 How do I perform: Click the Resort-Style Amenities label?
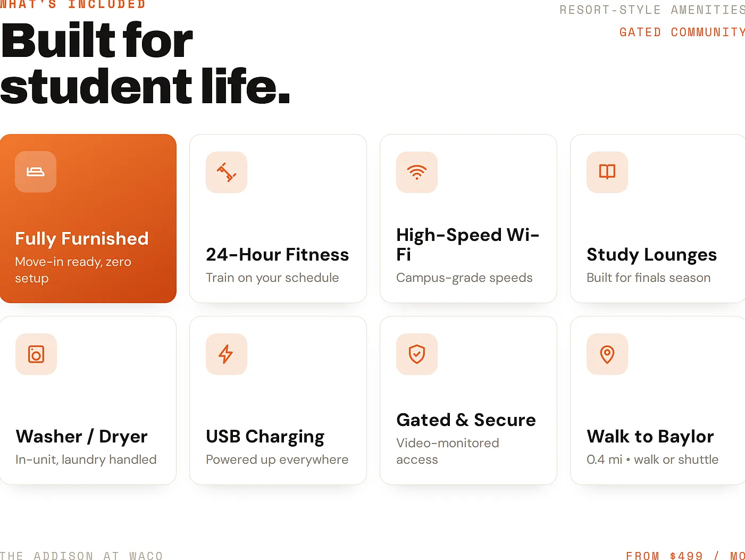click(x=652, y=10)
